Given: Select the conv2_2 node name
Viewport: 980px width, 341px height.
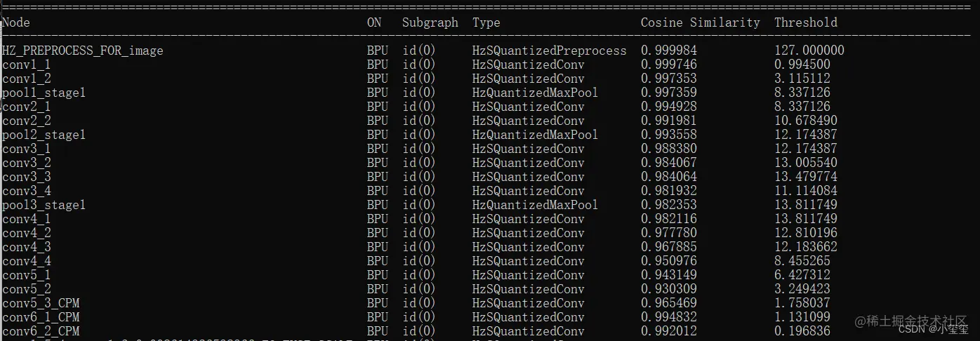Looking at the screenshot, I should 27,121.
